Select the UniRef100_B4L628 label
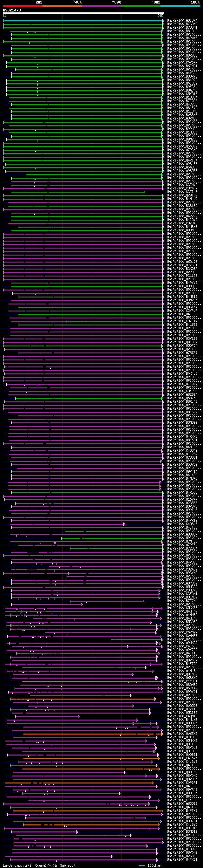Screen dimensions: 203x868 182,325
